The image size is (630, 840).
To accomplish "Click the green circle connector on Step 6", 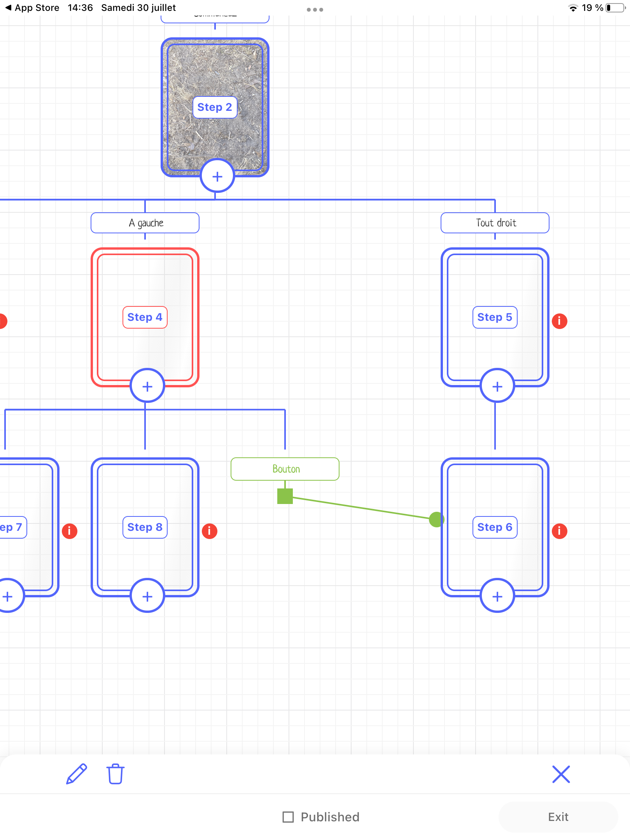I will click(x=436, y=519).
